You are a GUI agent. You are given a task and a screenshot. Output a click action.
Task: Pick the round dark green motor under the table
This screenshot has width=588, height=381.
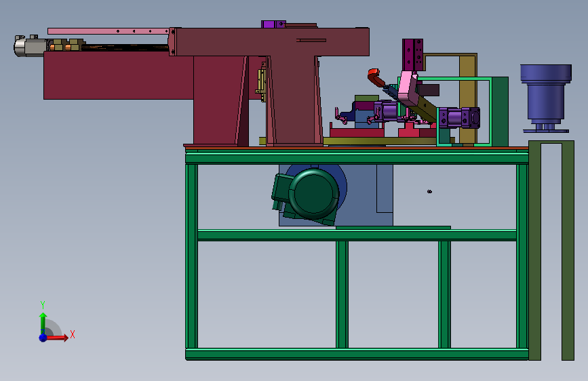[x=313, y=194]
